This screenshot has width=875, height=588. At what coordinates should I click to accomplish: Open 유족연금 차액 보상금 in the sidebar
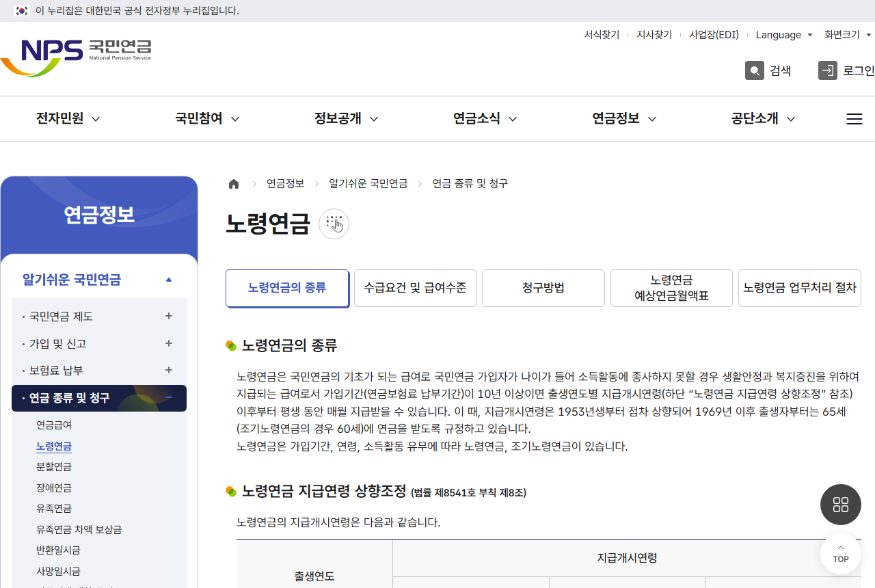click(79, 530)
